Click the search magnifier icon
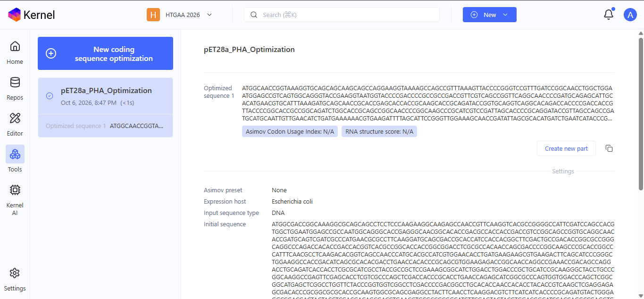The image size is (644, 299). tap(253, 15)
